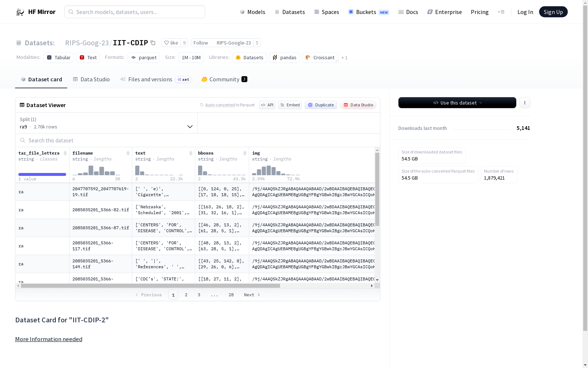
Task: Focus the main search models field
Action: coord(135,12)
